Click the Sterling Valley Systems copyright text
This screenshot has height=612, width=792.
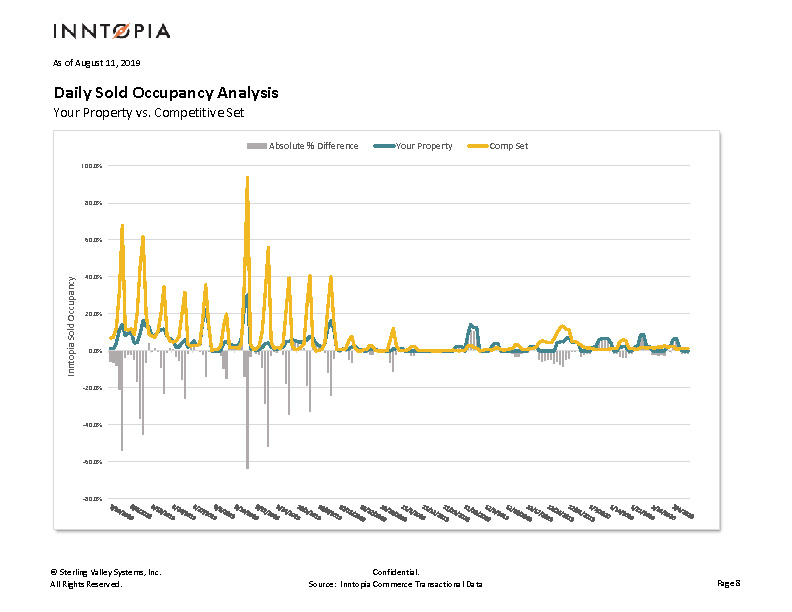(105, 572)
